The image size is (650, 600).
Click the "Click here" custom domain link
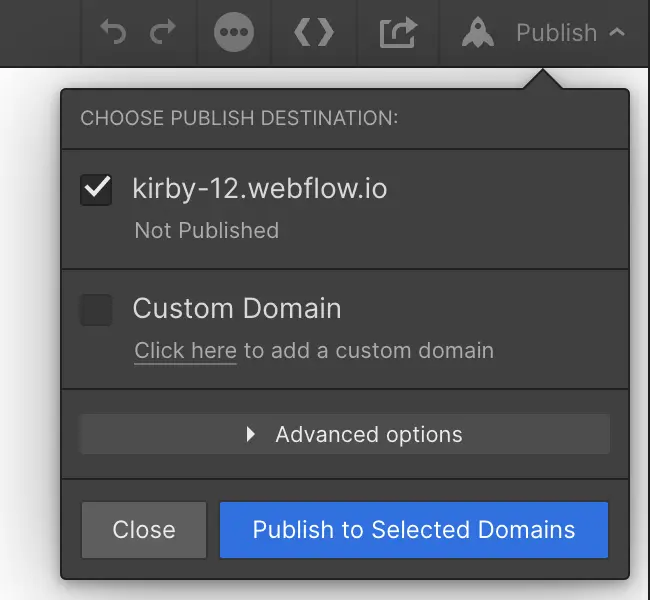[185, 351]
